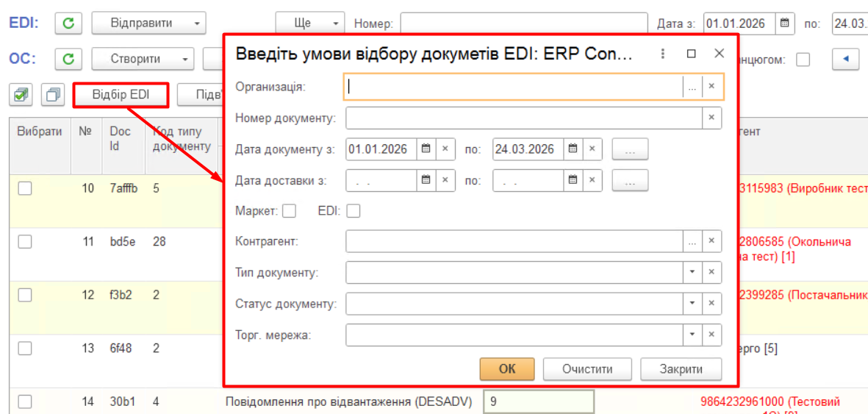Open the Відправити menu button
The width and height of the screenshot is (868, 414).
(148, 24)
